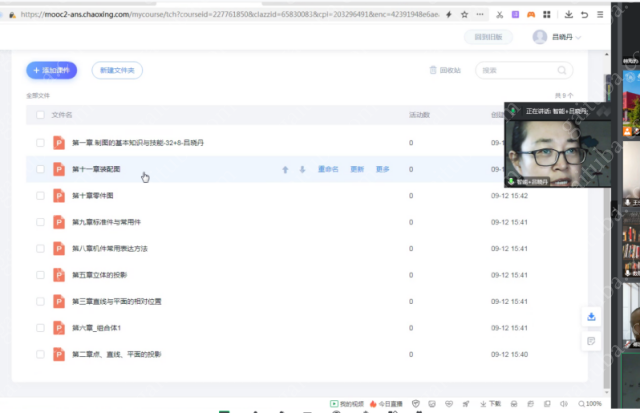Viewport: 640px width, 413px height.
Task: Click the rocket accelerator icon in status bar
Action: pos(466,404)
